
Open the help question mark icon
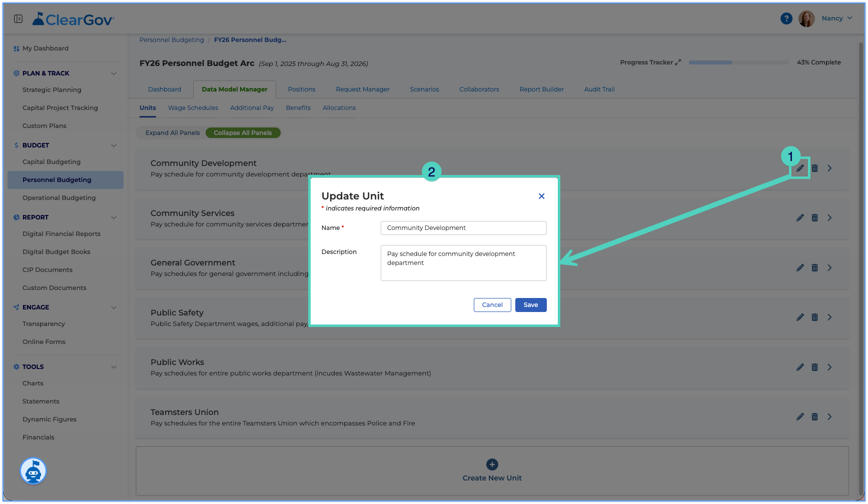point(786,18)
